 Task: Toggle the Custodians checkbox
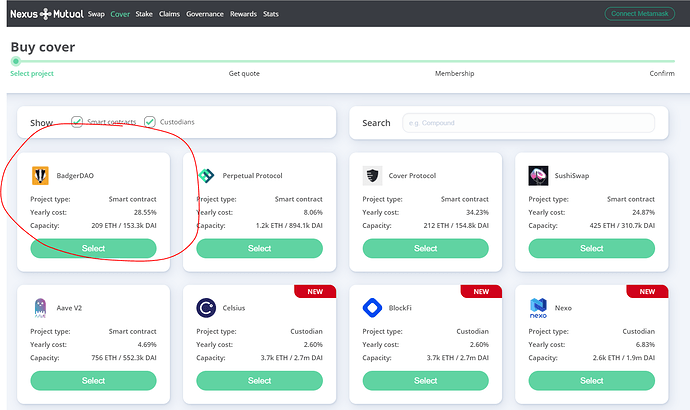pyautogui.click(x=150, y=122)
